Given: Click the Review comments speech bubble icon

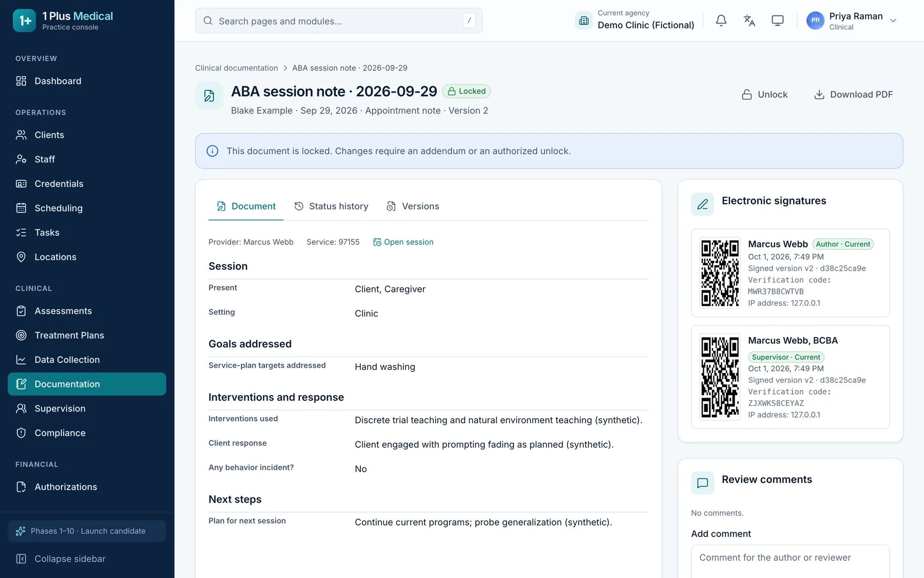Looking at the screenshot, I should [702, 483].
